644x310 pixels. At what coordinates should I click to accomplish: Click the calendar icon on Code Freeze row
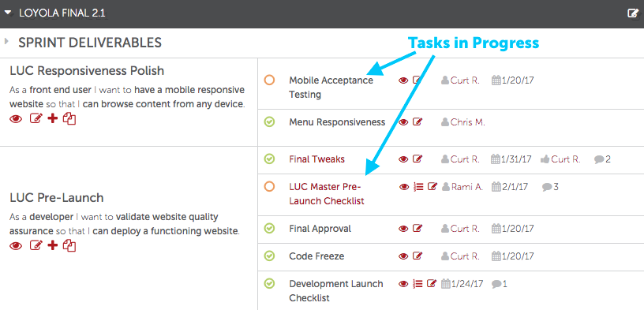coord(496,256)
